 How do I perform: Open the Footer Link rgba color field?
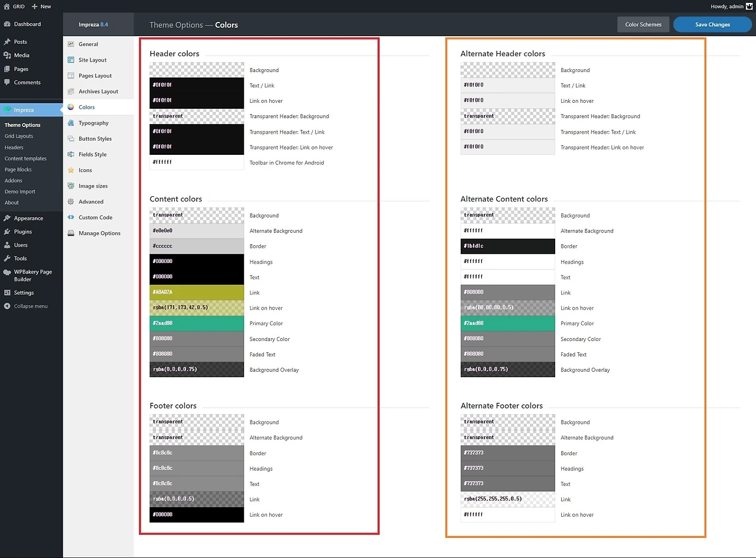tap(196, 499)
